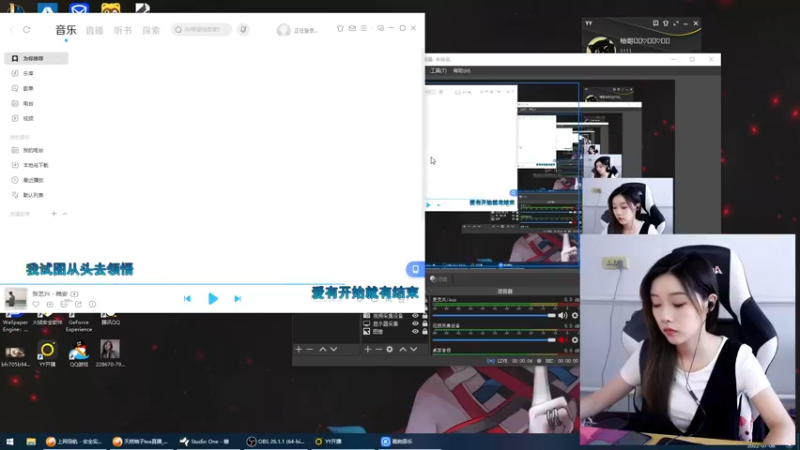The height and width of the screenshot is (450, 800).
Task: Select 为你推荐 in the sidebar
Action: coord(36,58)
